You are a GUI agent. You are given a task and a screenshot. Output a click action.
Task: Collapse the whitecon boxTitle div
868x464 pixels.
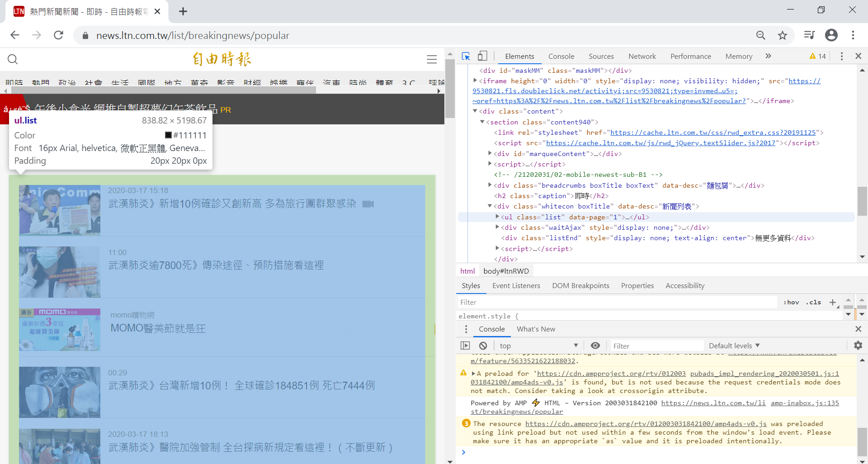[490, 206]
